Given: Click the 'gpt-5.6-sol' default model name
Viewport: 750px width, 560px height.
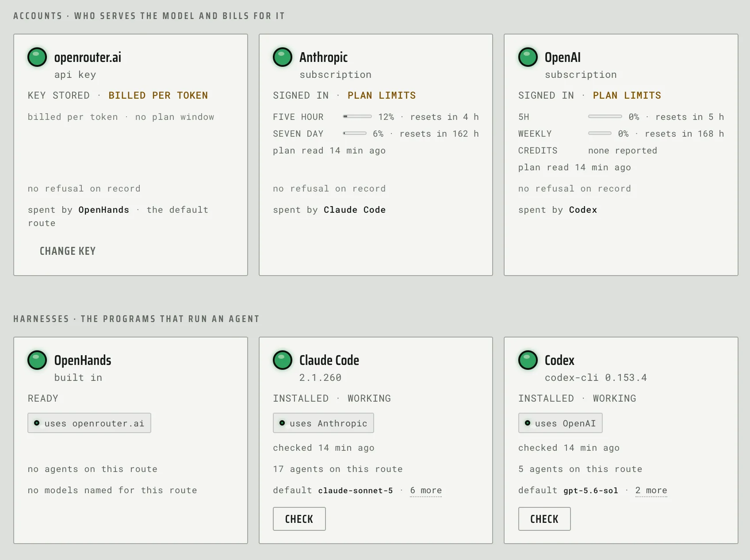Looking at the screenshot, I should click(591, 491).
